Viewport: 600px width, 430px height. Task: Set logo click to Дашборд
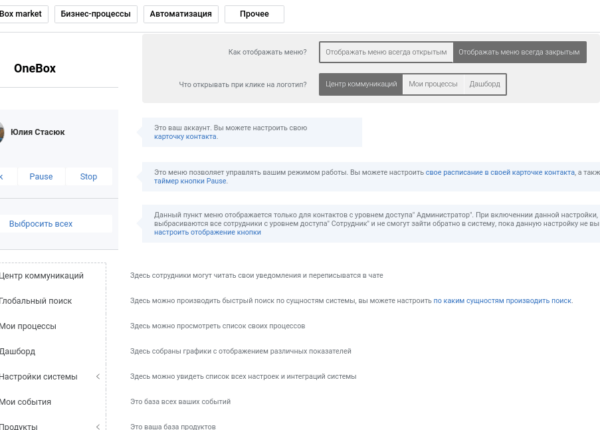[484, 84]
